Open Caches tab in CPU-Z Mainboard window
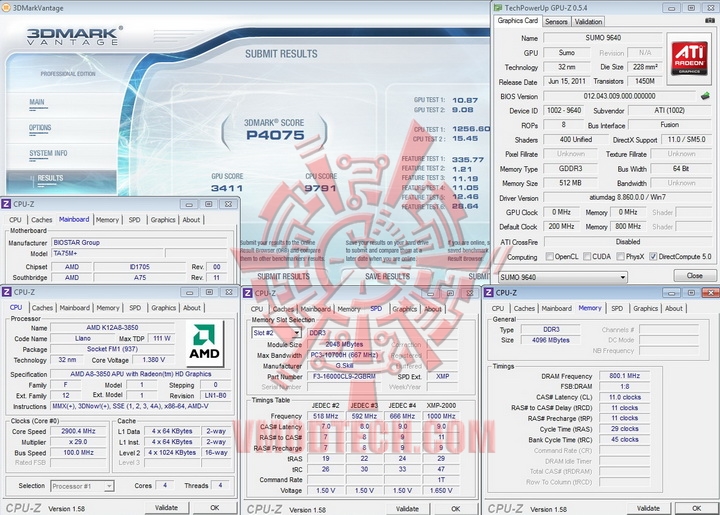Viewport: 720px width, 515px height. (42, 220)
